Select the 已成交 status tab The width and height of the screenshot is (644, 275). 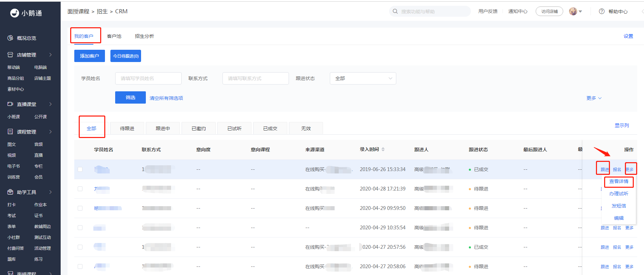(270, 128)
